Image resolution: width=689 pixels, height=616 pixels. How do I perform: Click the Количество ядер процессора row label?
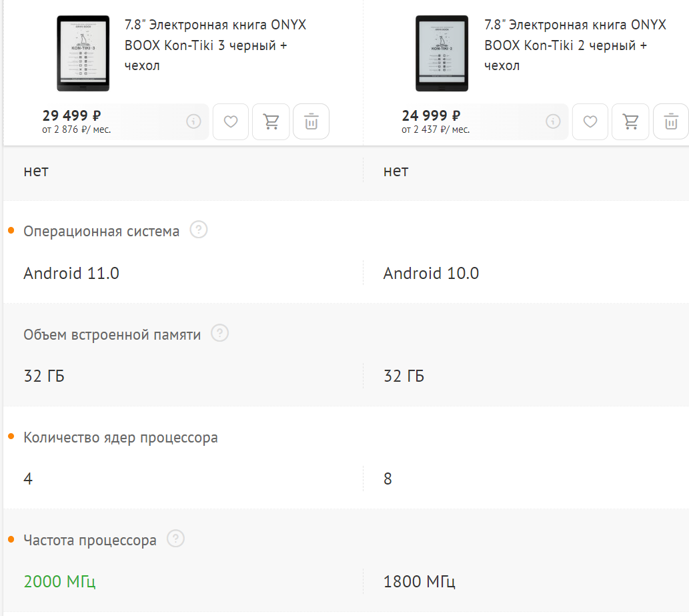(x=121, y=438)
